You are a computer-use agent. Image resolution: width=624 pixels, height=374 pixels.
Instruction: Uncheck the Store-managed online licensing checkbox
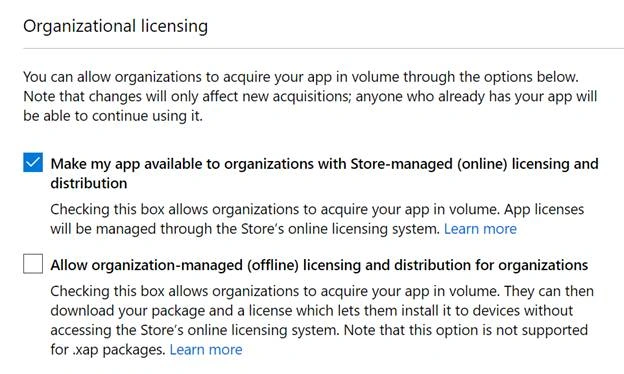click(x=33, y=162)
